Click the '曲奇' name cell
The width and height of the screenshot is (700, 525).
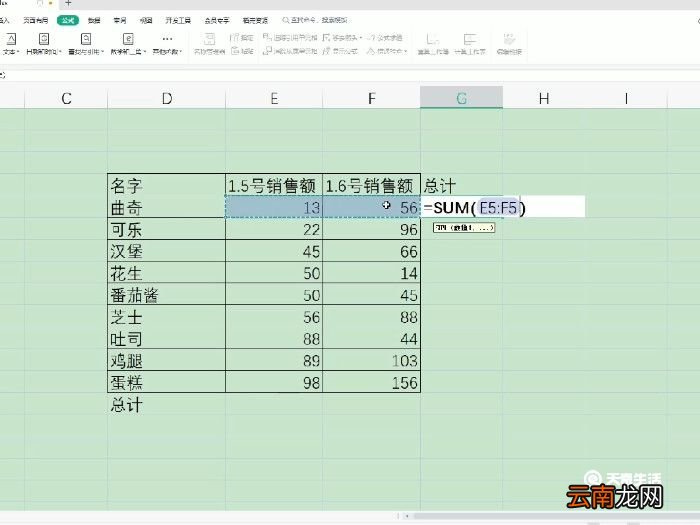[167, 207]
